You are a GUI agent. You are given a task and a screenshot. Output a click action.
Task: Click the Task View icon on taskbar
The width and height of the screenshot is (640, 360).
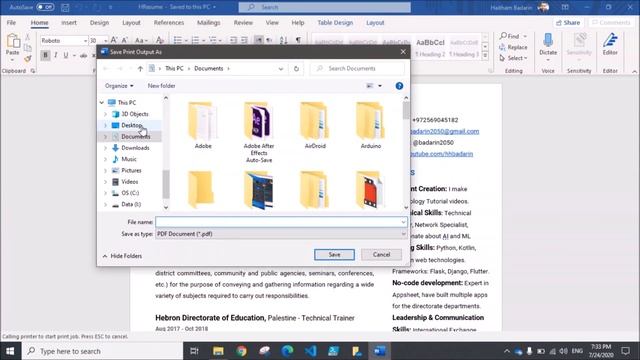tap(195, 351)
